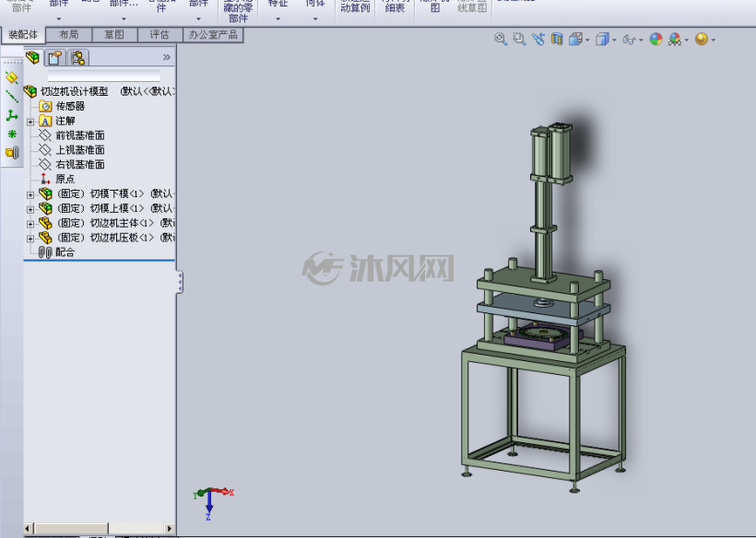Image resolution: width=756 pixels, height=538 pixels.
Task: Toggle the Section View icon
Action: [557, 39]
